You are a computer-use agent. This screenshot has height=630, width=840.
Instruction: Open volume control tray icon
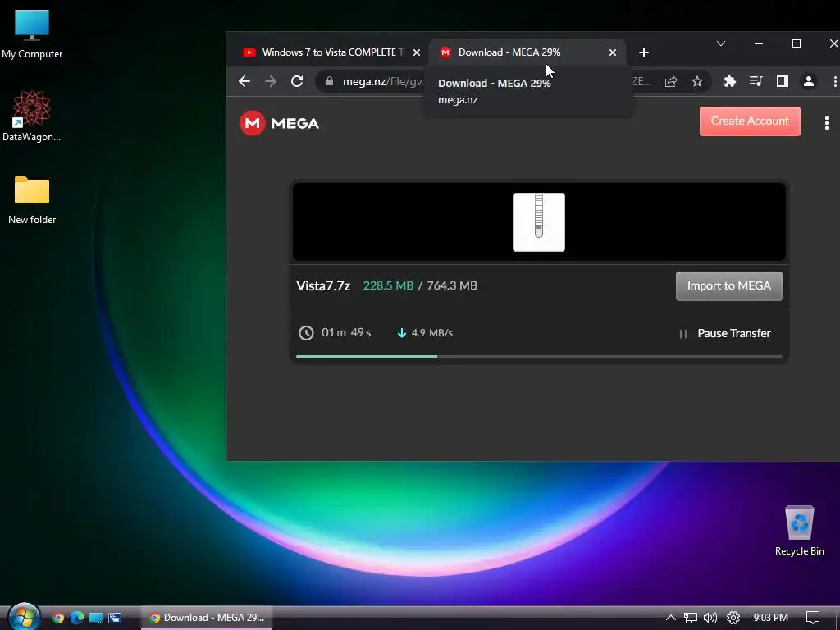[710, 618]
